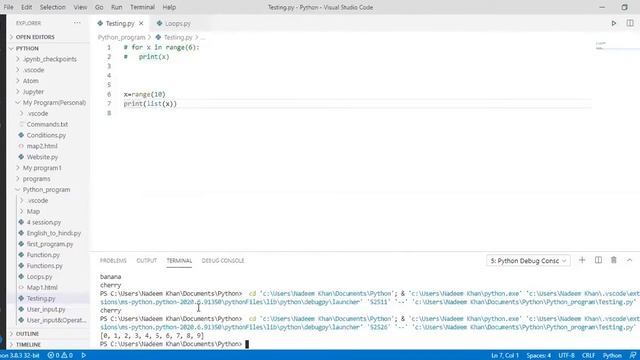The width and height of the screenshot is (640, 360).
Task: Click errors and warnings status indicator
Action: pos(60,356)
